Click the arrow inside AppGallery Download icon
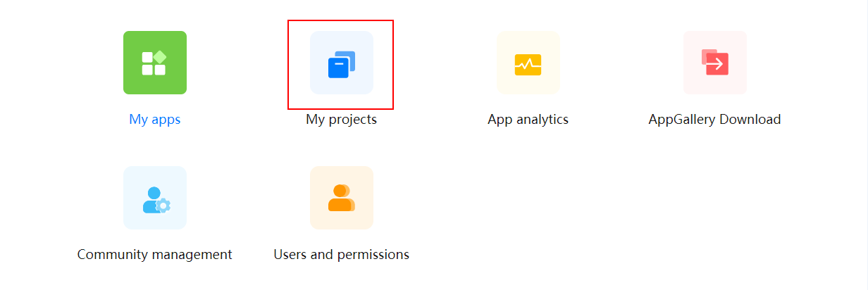868x290 pixels. [x=718, y=65]
